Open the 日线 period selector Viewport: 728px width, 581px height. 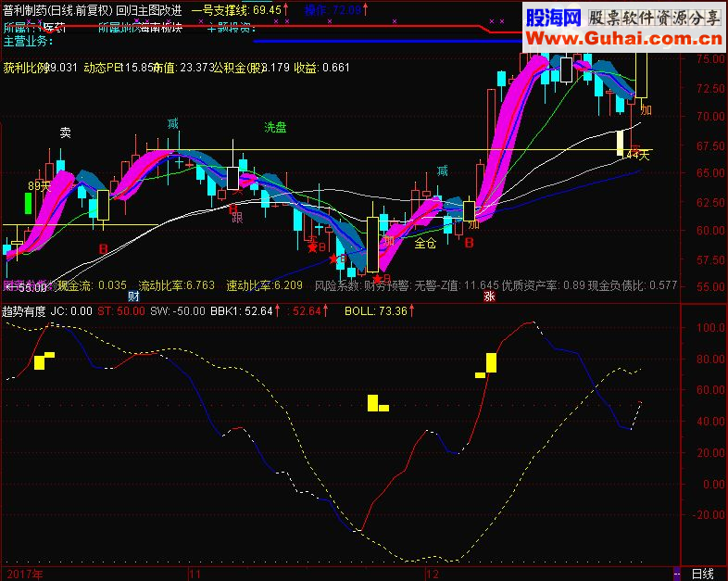[702, 574]
